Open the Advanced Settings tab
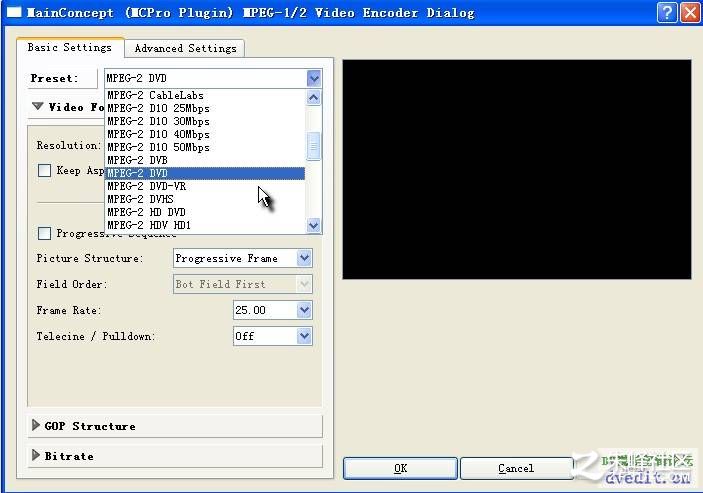This screenshot has width=703, height=493. point(185,48)
